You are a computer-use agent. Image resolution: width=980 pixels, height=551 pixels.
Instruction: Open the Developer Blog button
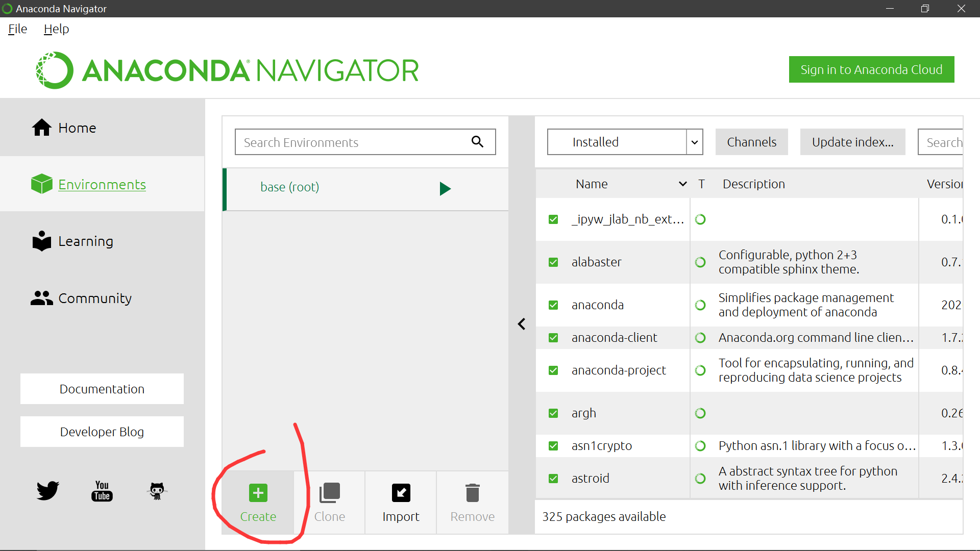click(102, 432)
